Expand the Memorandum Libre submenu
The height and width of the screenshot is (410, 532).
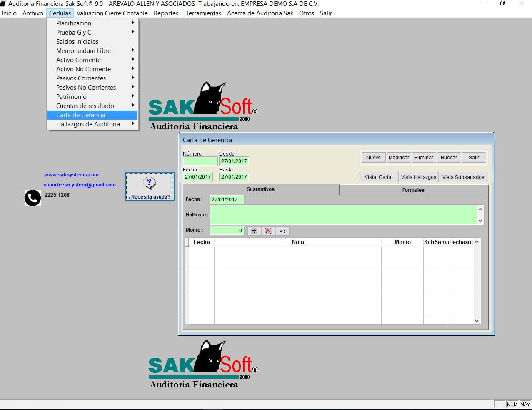click(x=92, y=51)
